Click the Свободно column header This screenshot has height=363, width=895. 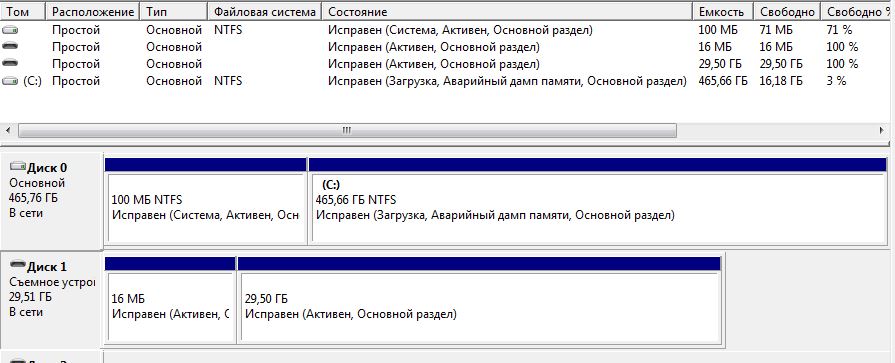click(x=787, y=11)
